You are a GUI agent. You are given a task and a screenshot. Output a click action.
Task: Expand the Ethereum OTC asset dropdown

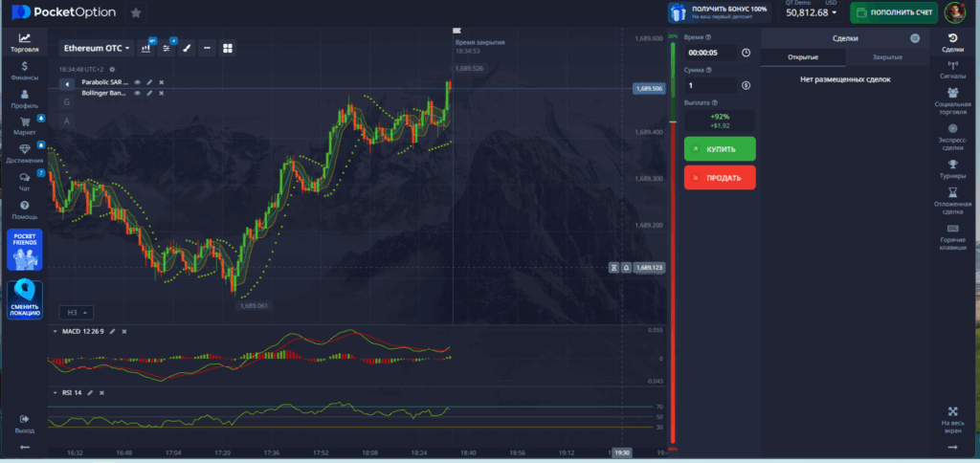click(x=97, y=48)
